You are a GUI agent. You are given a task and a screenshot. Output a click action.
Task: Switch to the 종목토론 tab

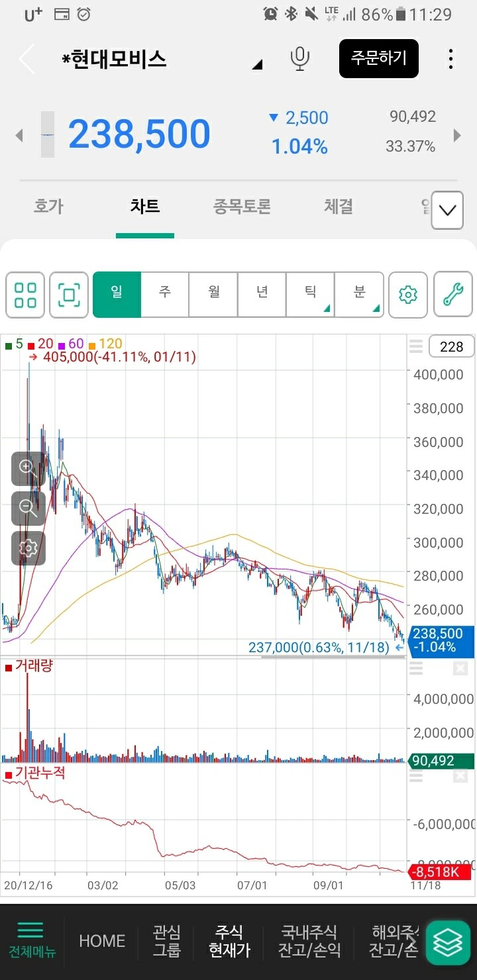pyautogui.click(x=242, y=207)
